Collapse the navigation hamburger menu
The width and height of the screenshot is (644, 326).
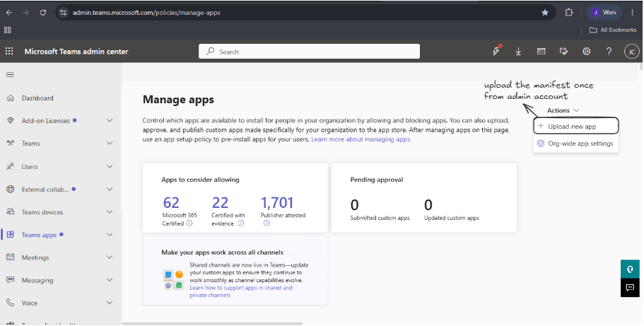click(x=10, y=74)
